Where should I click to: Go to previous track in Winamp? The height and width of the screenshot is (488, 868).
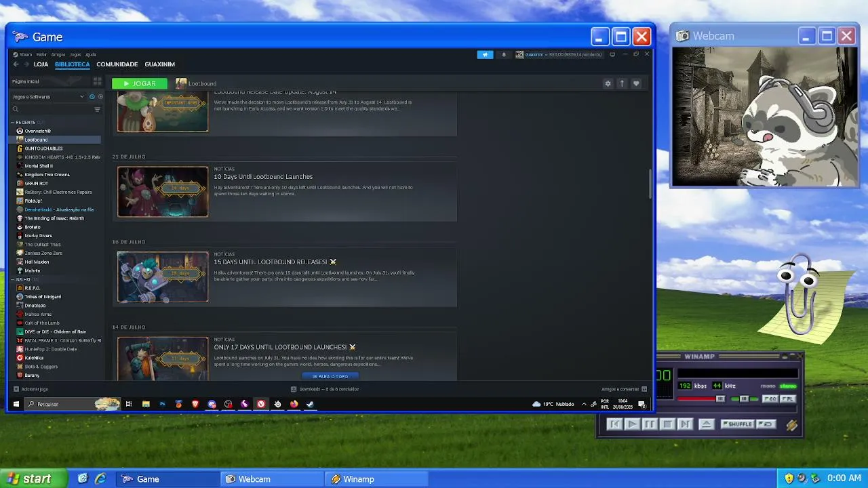614,424
